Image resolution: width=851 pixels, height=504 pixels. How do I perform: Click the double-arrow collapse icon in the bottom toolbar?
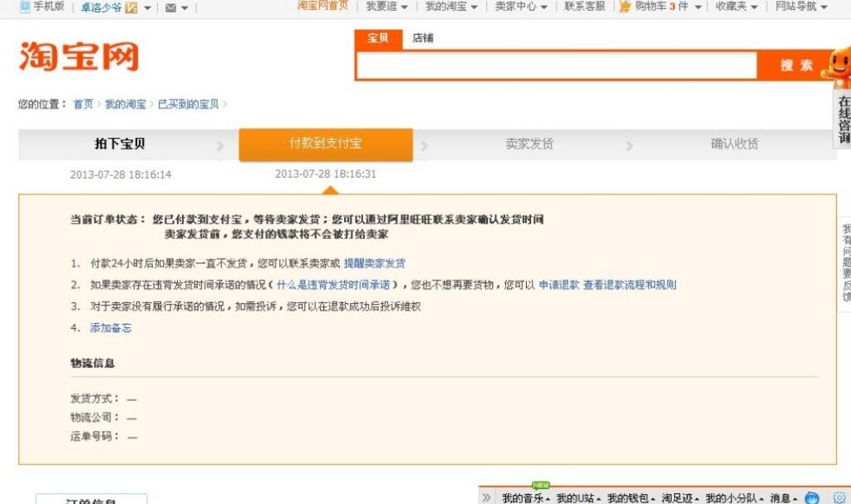[x=486, y=497]
